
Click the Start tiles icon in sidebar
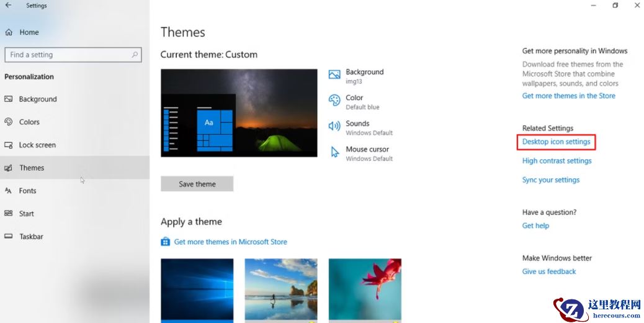(8, 213)
